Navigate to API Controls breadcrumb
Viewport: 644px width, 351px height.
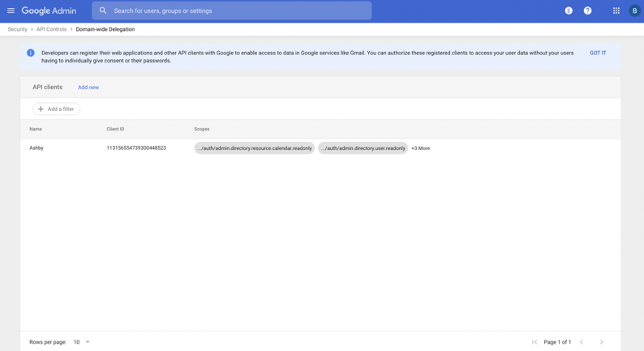tap(51, 29)
